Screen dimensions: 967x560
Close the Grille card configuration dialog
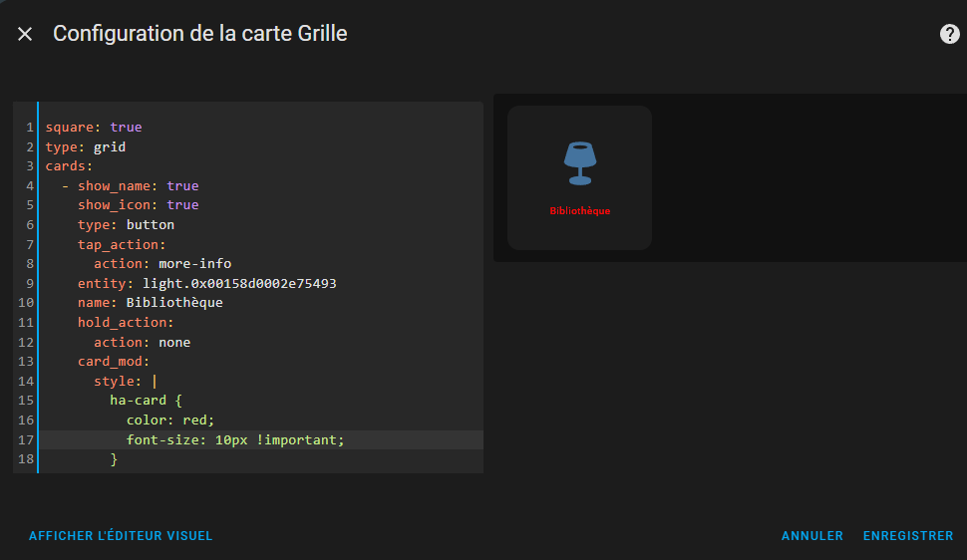click(25, 34)
